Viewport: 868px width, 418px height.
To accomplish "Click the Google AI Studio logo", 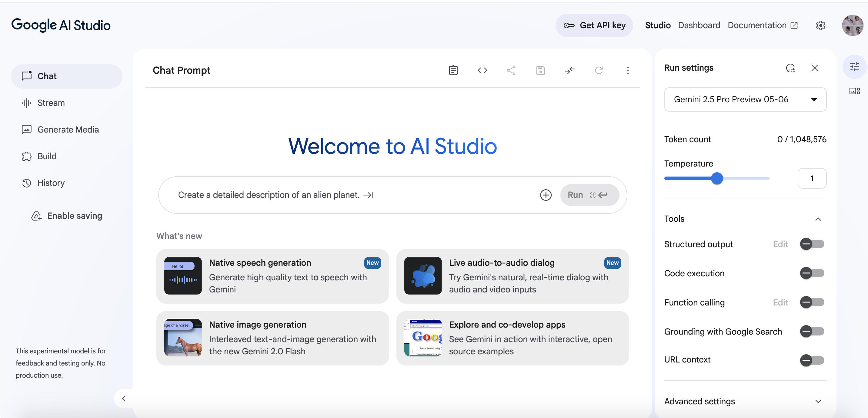I will pos(61,25).
